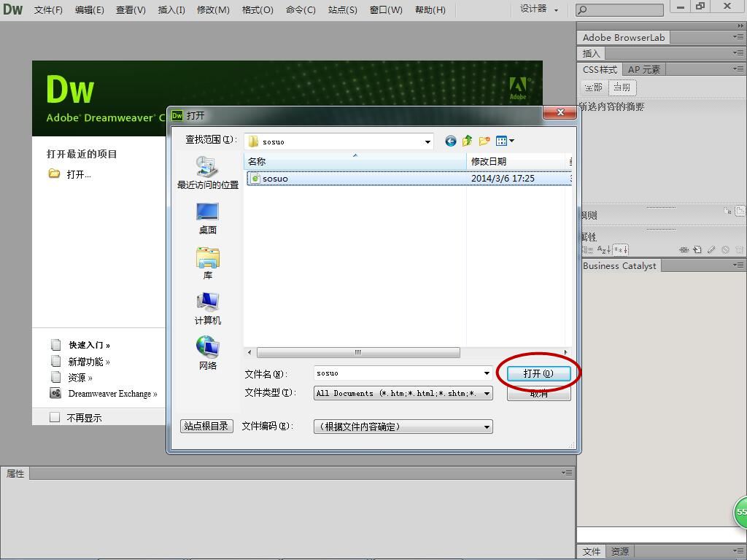Click the green 55 badge
The height and width of the screenshot is (560, 747).
pos(740,512)
